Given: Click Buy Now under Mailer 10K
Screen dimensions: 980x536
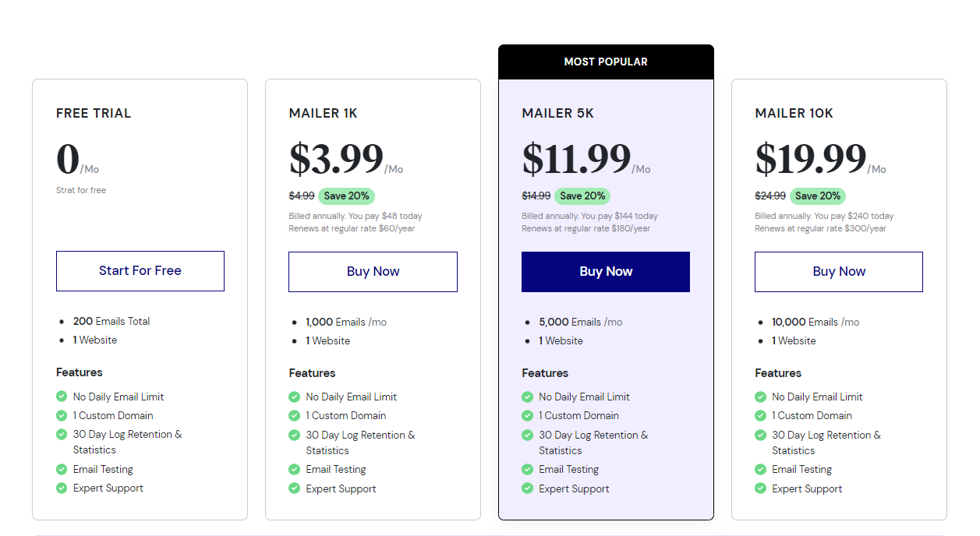Looking at the screenshot, I should (839, 272).
